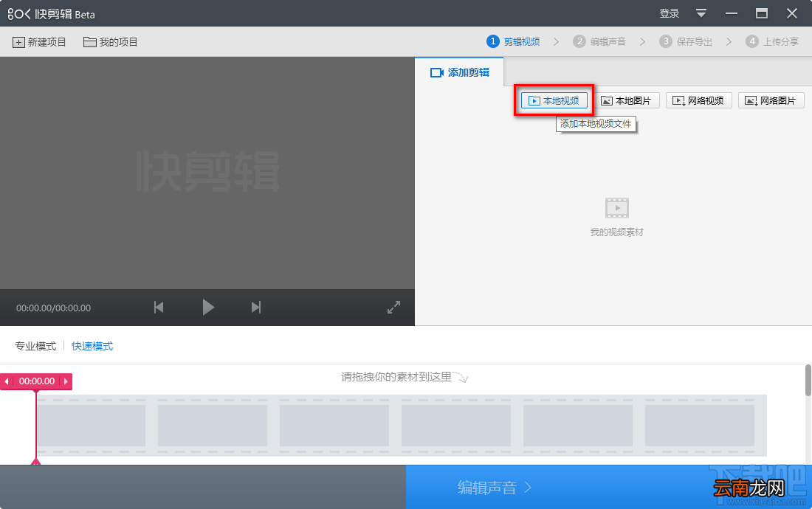Click the 我的视频素材 film placeholder icon
This screenshot has height=509, width=812.
pyautogui.click(x=617, y=208)
